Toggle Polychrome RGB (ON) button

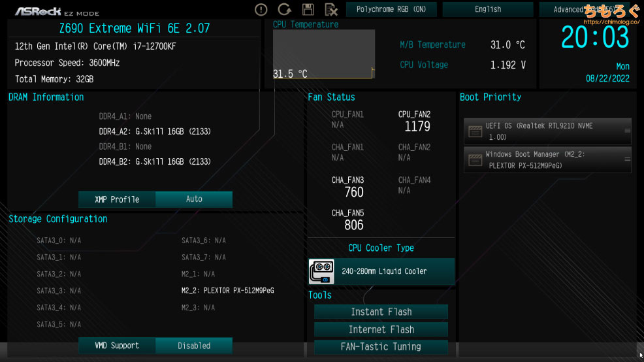tap(391, 9)
